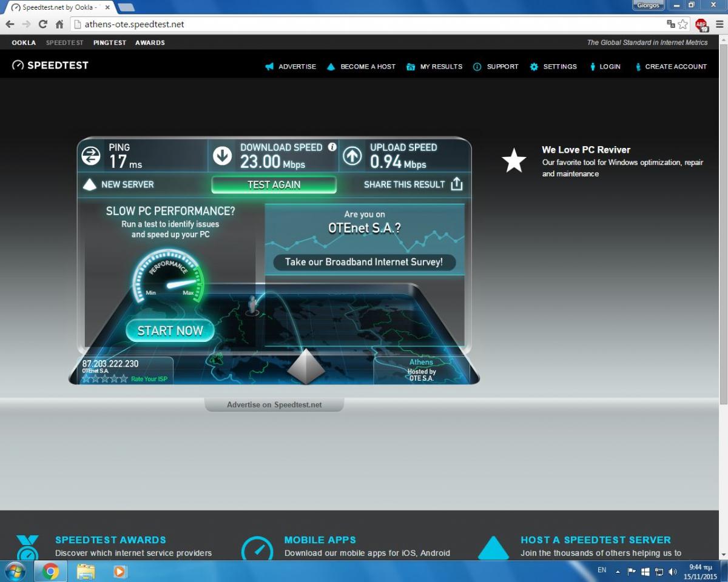Screen dimensions: 728x582
Task: Click Take our Broadband Internet Survey
Action: click(364, 262)
